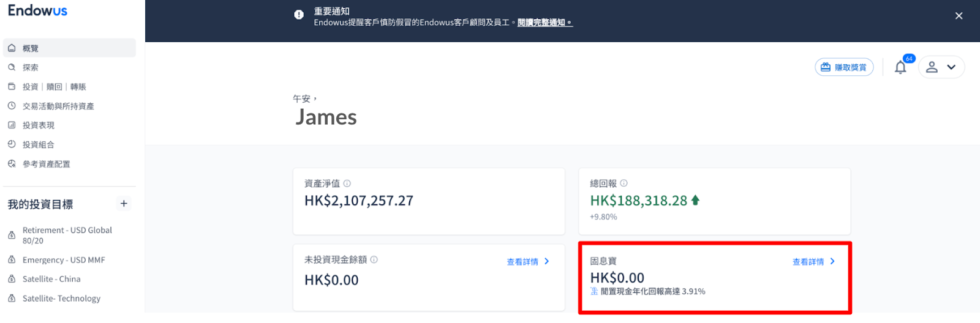
Task: Open the user profile account menu
Action: [x=941, y=67]
